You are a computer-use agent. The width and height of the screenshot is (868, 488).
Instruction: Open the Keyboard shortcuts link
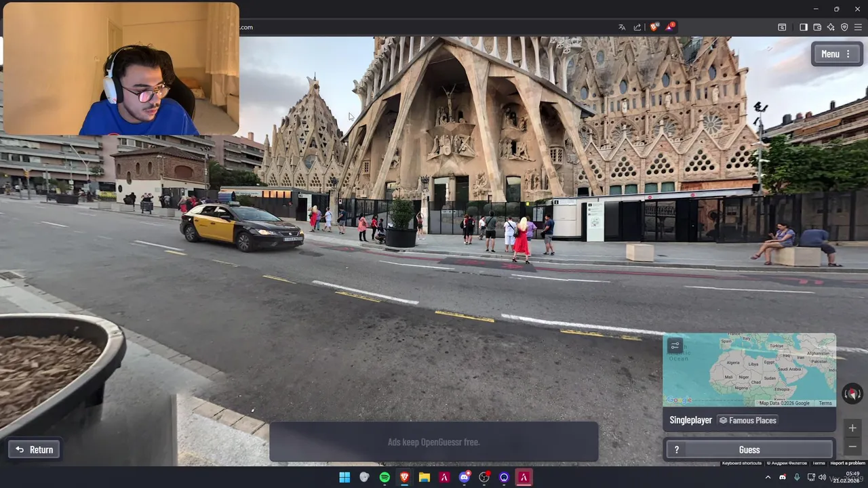(x=741, y=463)
